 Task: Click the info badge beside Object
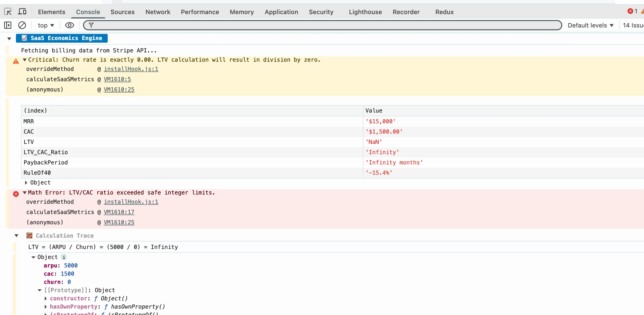[x=64, y=257]
